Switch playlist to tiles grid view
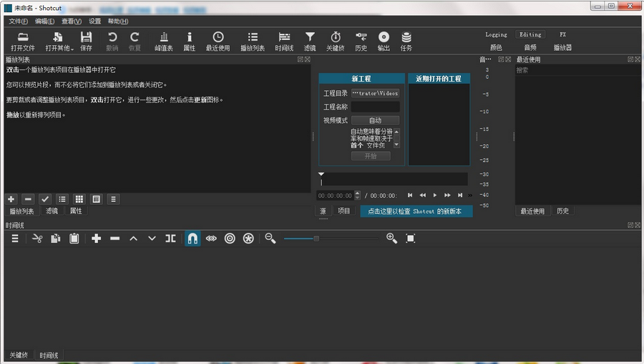Screen dimensions: 644x364 [x=79, y=199]
